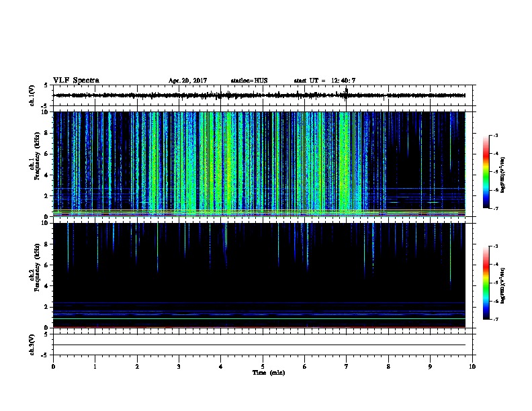The height and width of the screenshot is (411, 532).
Task: Click the ch.3 flat voltage trace
Action: coord(259,345)
